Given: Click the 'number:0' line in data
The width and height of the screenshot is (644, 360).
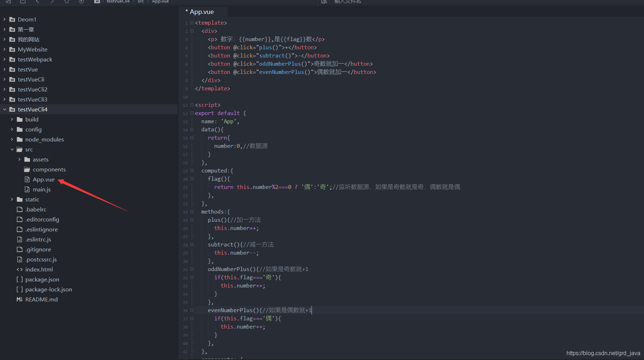Looking at the screenshot, I should pos(241,146).
